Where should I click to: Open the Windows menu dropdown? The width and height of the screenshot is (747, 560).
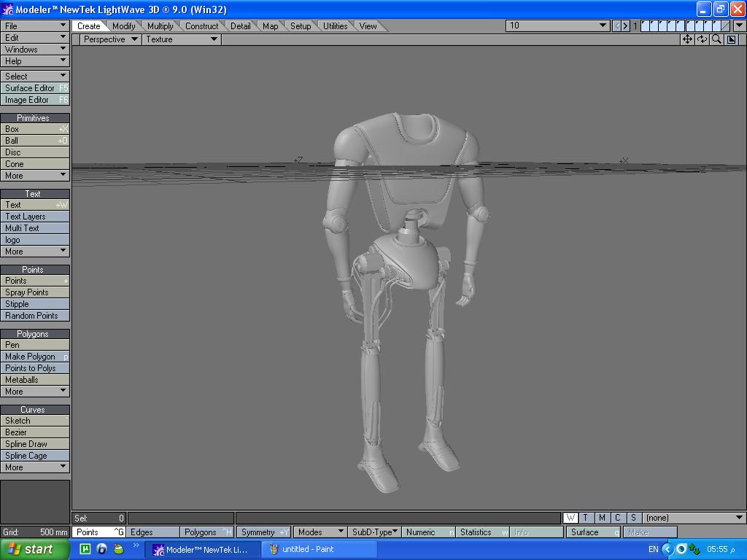point(35,50)
